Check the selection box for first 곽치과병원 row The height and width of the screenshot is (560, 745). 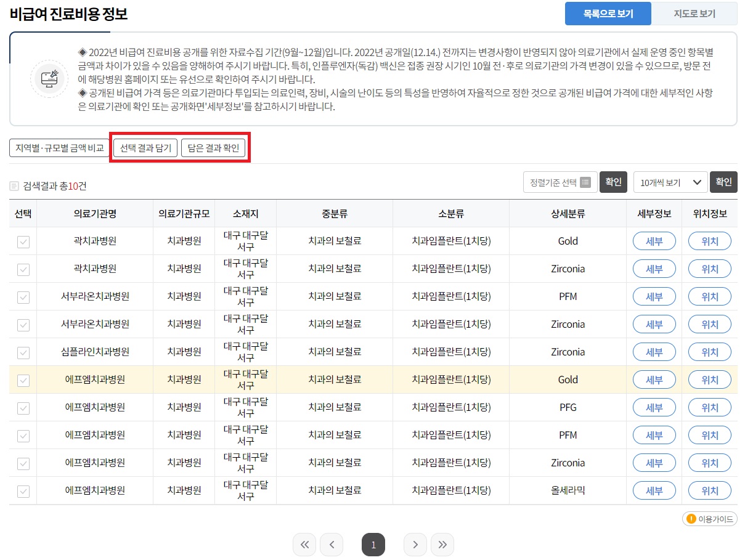coord(22,241)
